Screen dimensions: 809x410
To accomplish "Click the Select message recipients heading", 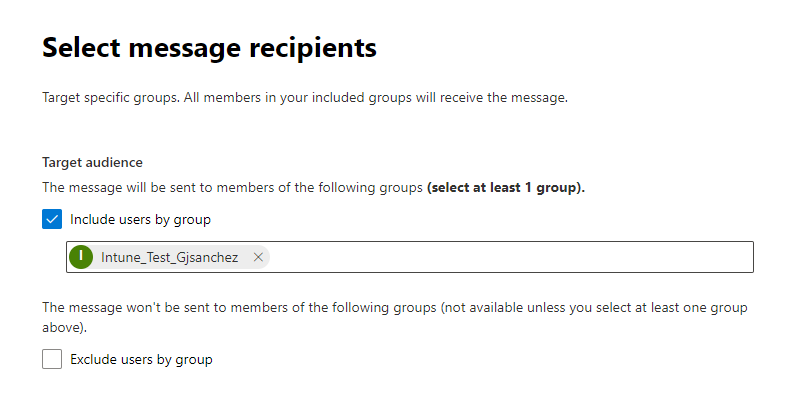I will pyautogui.click(x=209, y=47).
